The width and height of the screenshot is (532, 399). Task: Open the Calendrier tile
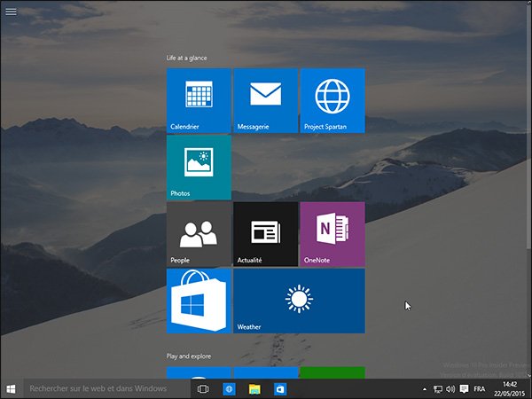[199, 100]
